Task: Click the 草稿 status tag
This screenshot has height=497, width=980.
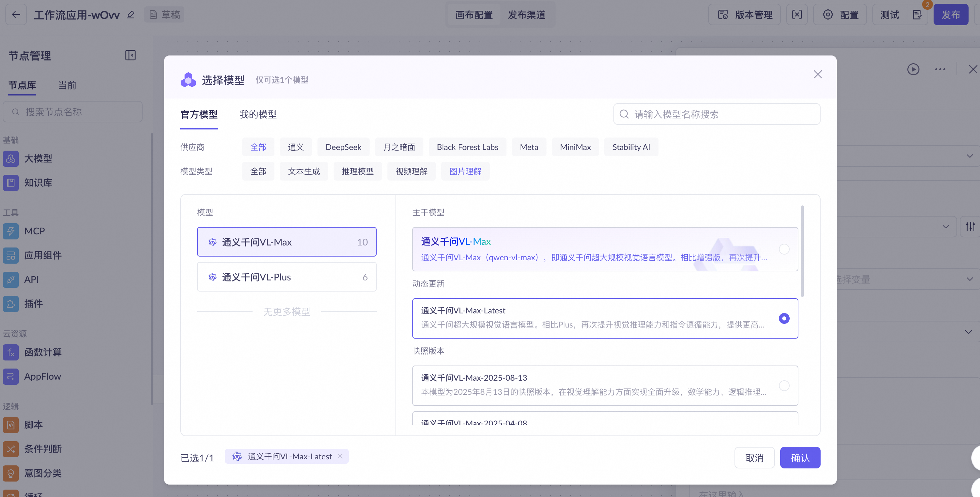Action: click(x=164, y=14)
